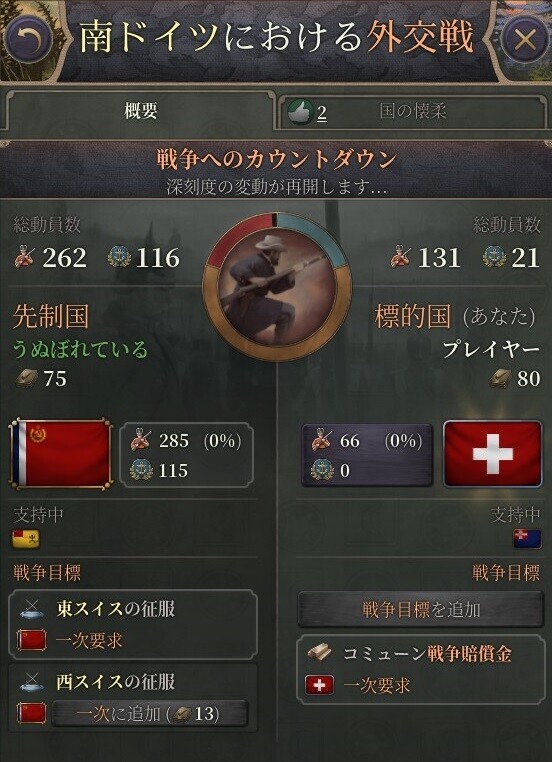Click the gold bars reparations icon
Screen dimensions: 552x762
(x=320, y=653)
